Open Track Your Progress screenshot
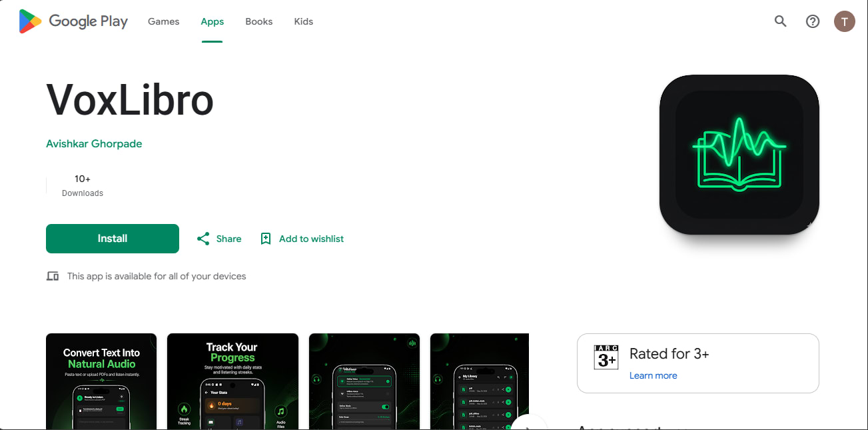Viewport: 868px width, 430px height. (x=232, y=381)
